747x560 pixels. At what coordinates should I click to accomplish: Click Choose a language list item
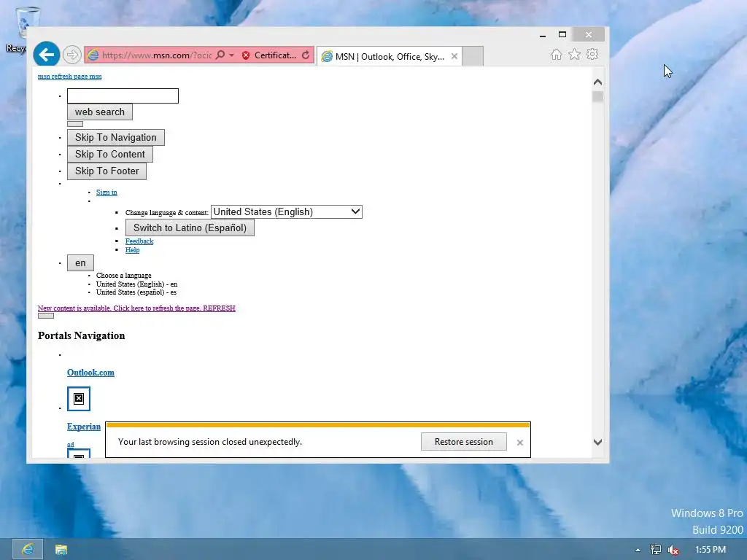tap(124, 276)
